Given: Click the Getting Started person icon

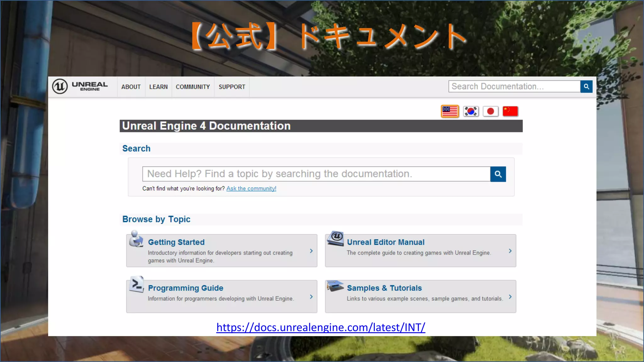Looking at the screenshot, I should tap(136, 239).
